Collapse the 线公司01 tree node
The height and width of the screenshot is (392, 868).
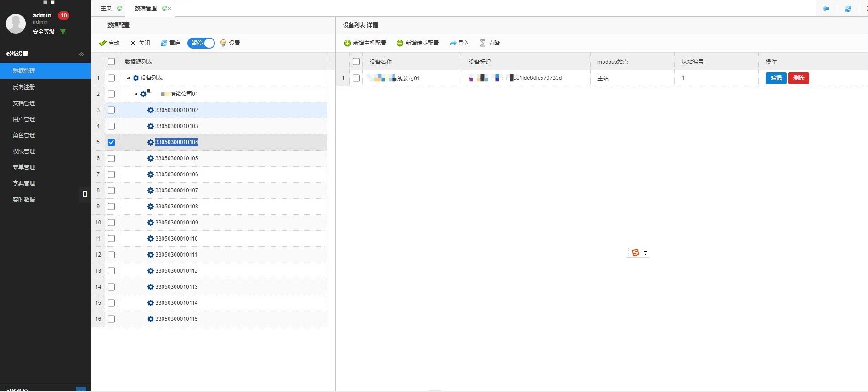click(x=135, y=94)
